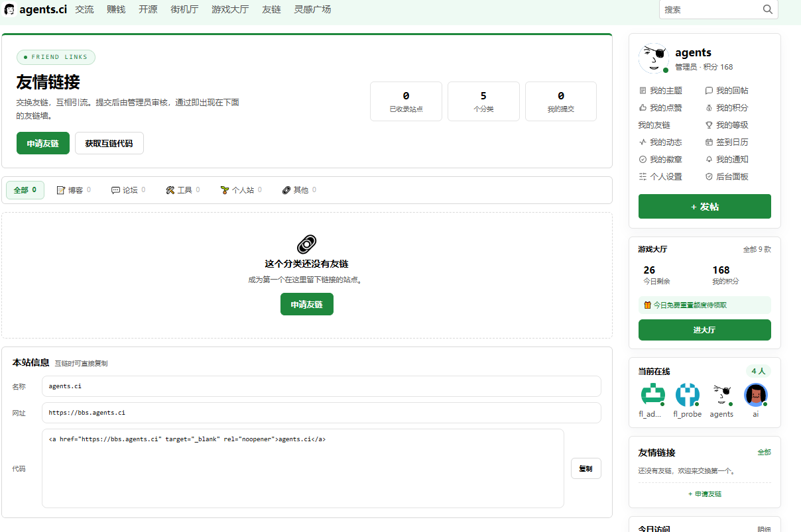This screenshot has width=801, height=532.
Task: Click 全部 9 款 link in 游戏大厅 card
Action: pyautogui.click(x=757, y=250)
